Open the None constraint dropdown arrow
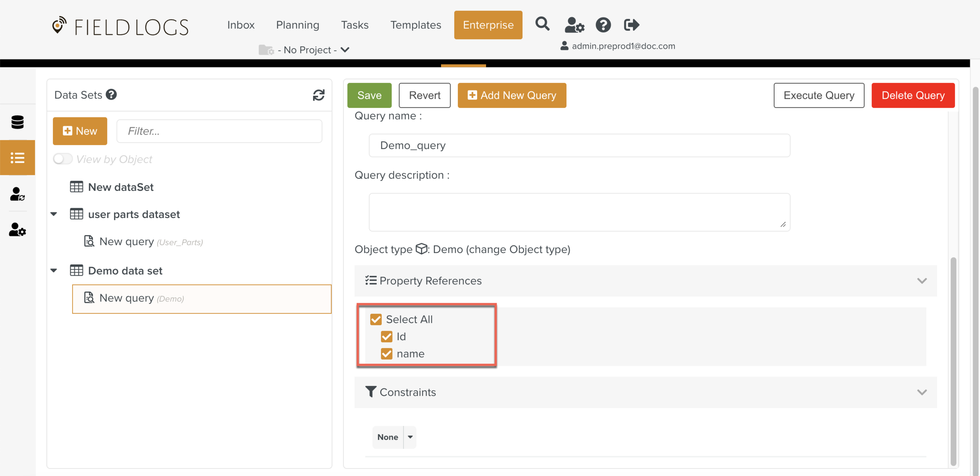The width and height of the screenshot is (980, 476). pyautogui.click(x=410, y=437)
